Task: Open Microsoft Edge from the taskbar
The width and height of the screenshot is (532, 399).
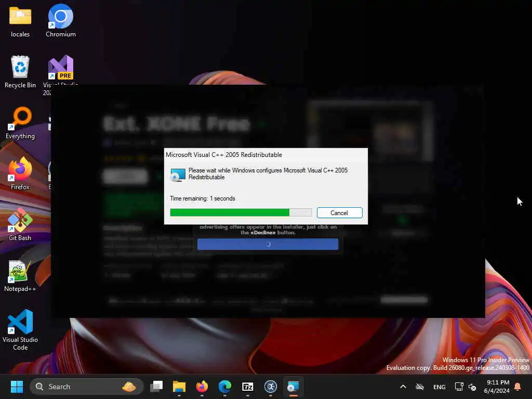Action: [224, 387]
